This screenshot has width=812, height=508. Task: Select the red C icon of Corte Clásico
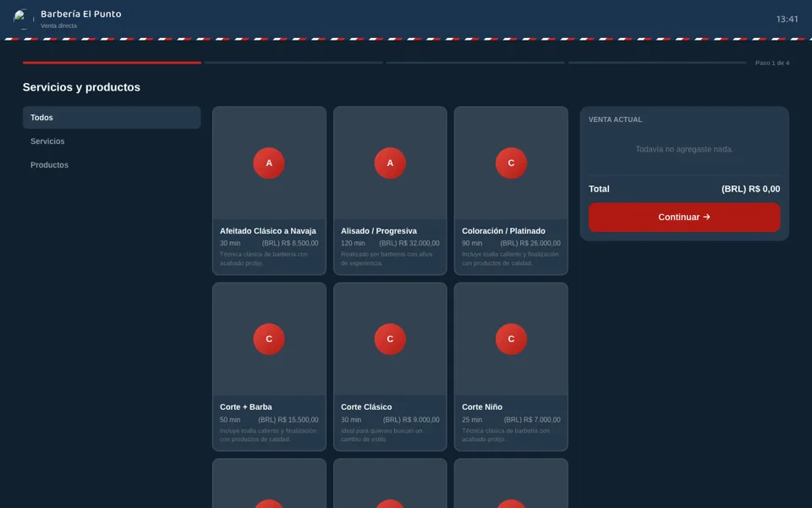point(390,339)
